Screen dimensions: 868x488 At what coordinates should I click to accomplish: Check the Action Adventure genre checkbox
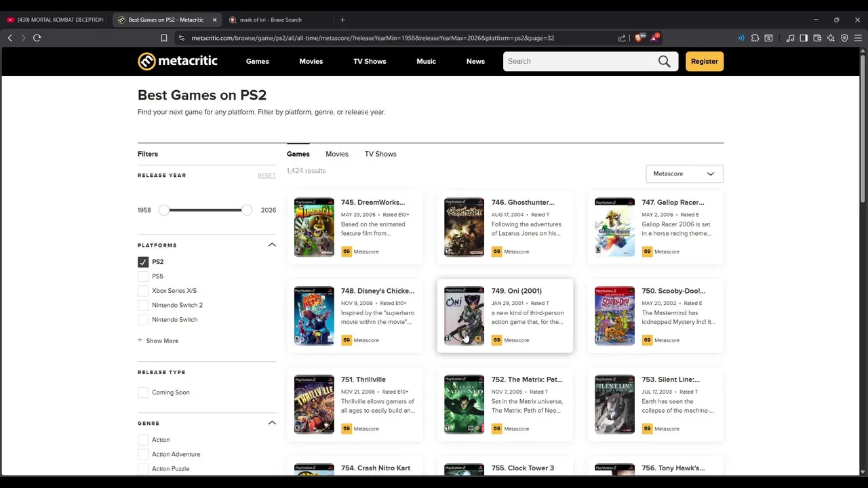143,454
